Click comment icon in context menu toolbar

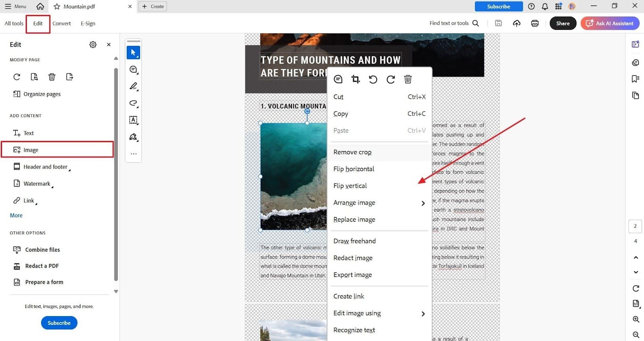(338, 79)
